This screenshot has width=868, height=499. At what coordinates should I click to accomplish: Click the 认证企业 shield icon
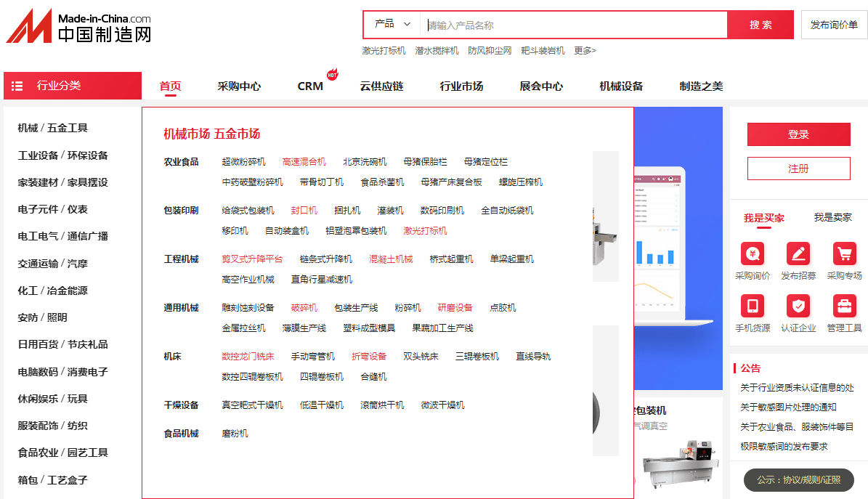(x=798, y=305)
